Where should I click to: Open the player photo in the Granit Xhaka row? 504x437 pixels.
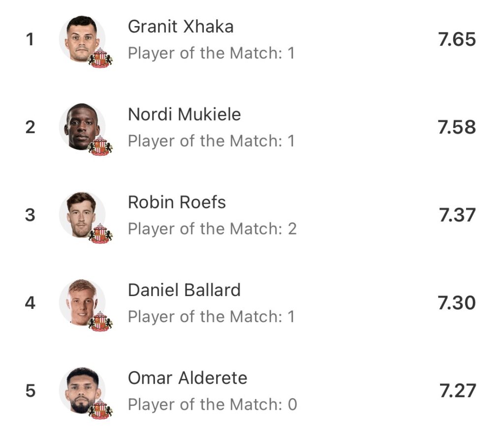pos(81,38)
